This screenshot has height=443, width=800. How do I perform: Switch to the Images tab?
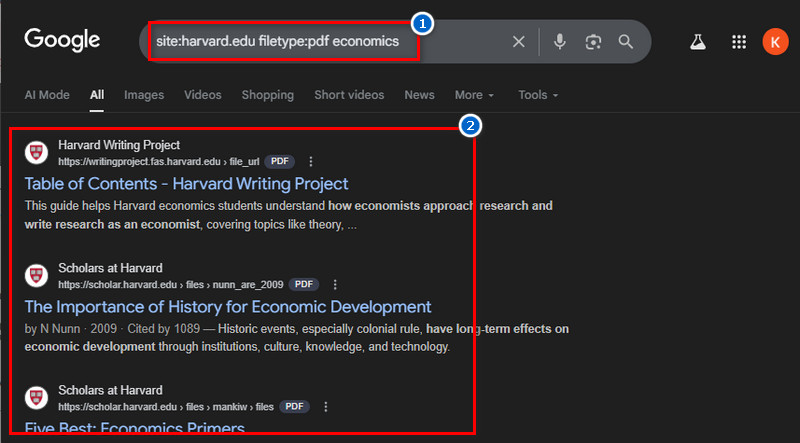pyautogui.click(x=144, y=95)
